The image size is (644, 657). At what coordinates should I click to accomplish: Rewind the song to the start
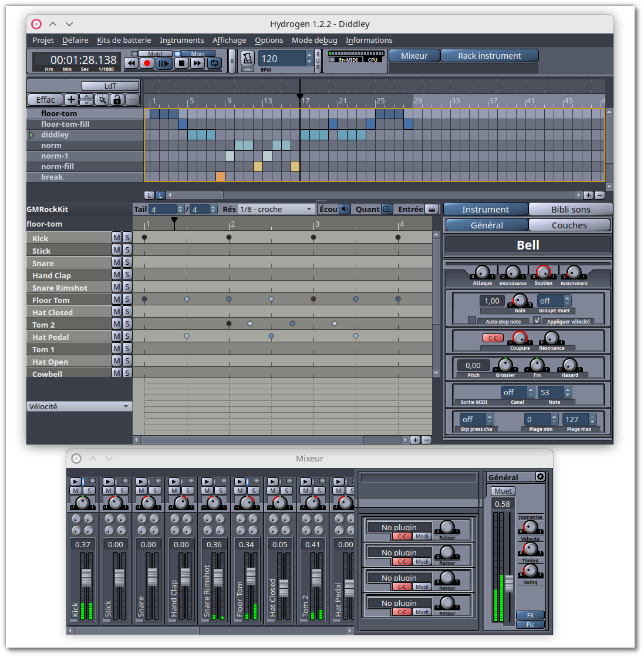[131, 63]
